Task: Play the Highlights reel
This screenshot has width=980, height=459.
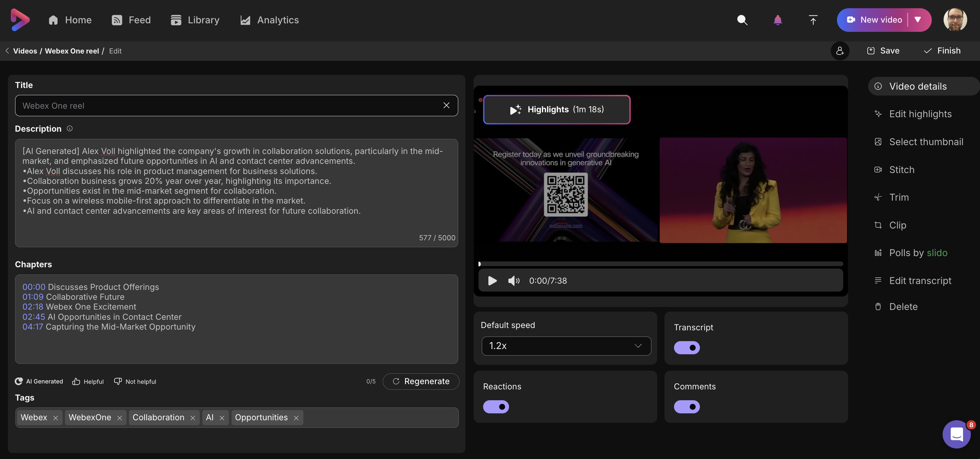Action: pyautogui.click(x=557, y=109)
